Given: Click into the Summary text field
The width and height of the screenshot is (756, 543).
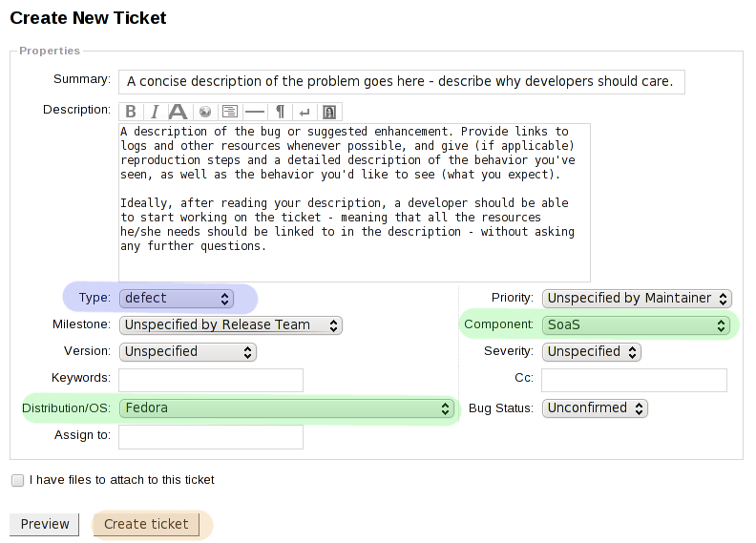Looking at the screenshot, I should (x=401, y=82).
